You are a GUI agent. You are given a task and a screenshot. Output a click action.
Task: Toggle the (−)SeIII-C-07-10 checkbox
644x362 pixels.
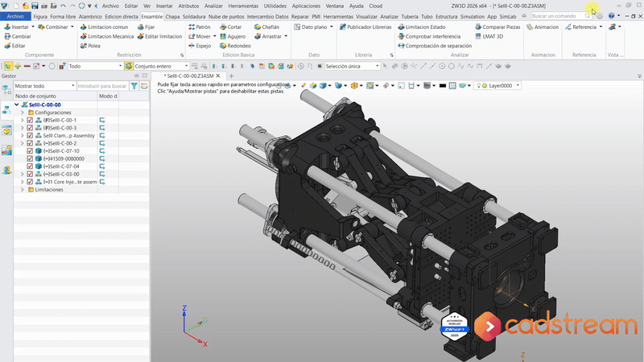click(30, 151)
